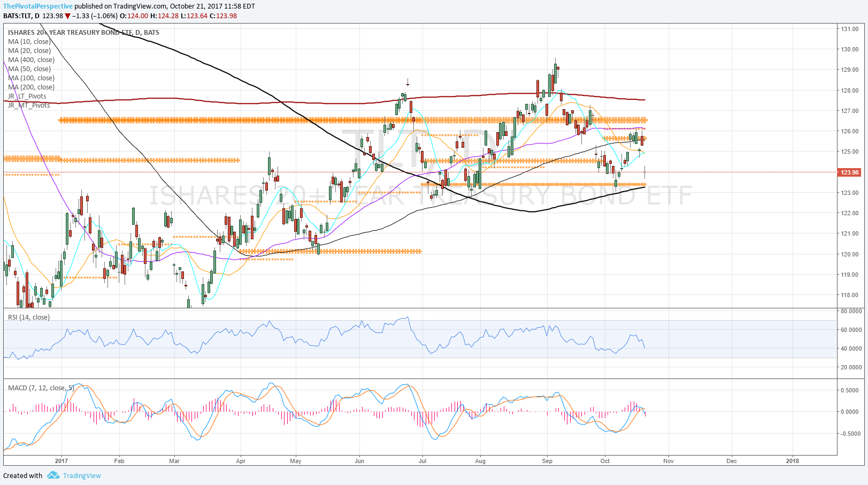Click the 80.0000 RSI axis label
Viewport: 868px width, 485px height.
851,311
